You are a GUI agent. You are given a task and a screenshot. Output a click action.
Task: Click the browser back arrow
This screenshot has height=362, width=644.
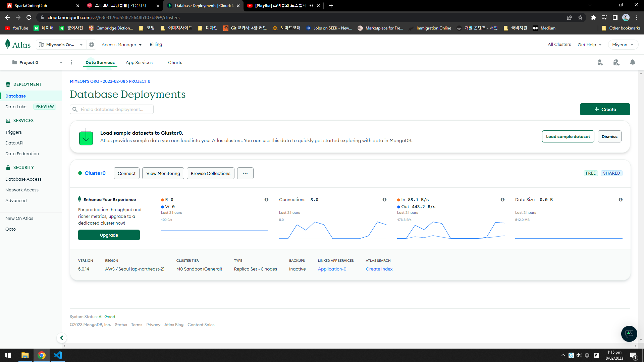pos(7,17)
